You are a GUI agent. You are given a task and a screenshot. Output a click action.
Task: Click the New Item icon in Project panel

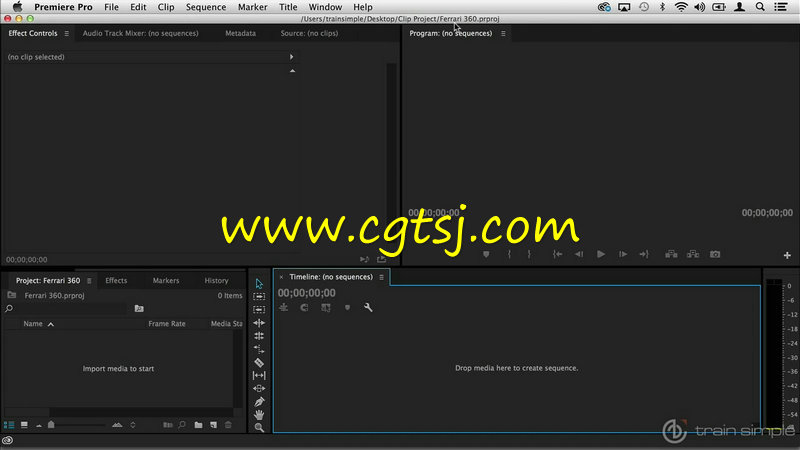pos(213,425)
